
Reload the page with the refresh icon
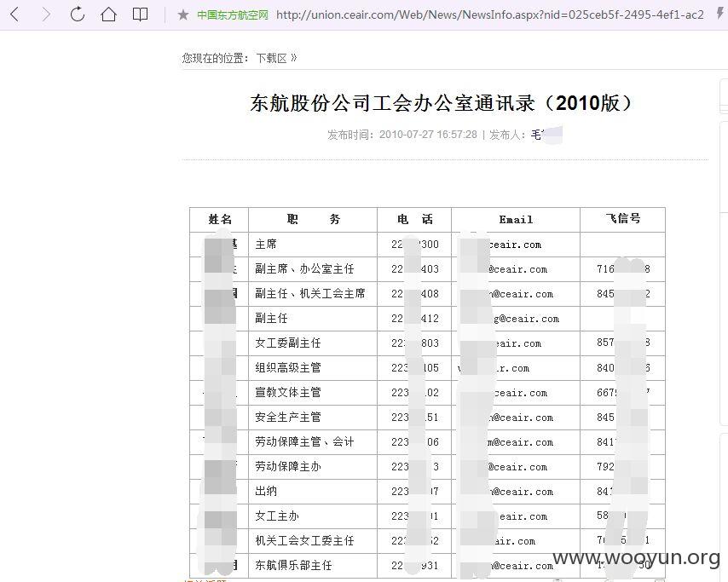click(77, 14)
